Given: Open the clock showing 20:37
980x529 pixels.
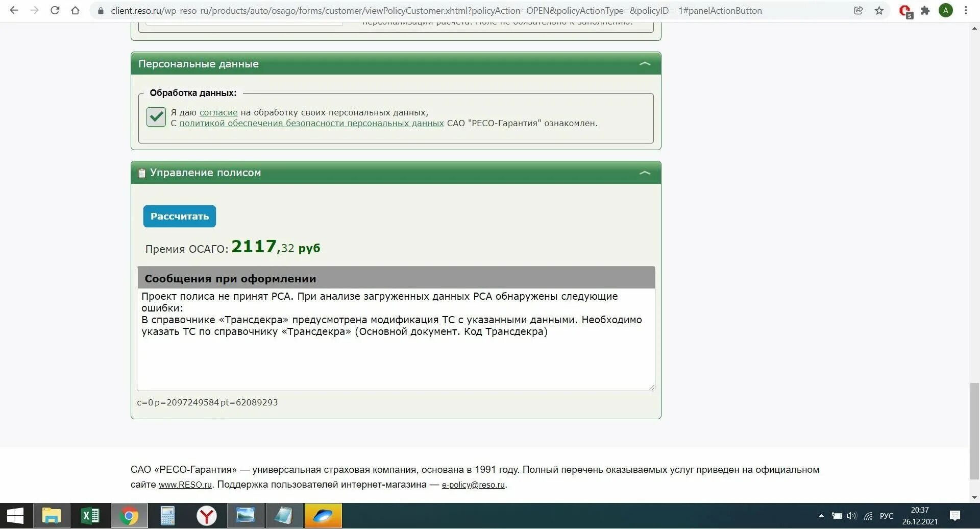Looking at the screenshot, I should (x=920, y=516).
